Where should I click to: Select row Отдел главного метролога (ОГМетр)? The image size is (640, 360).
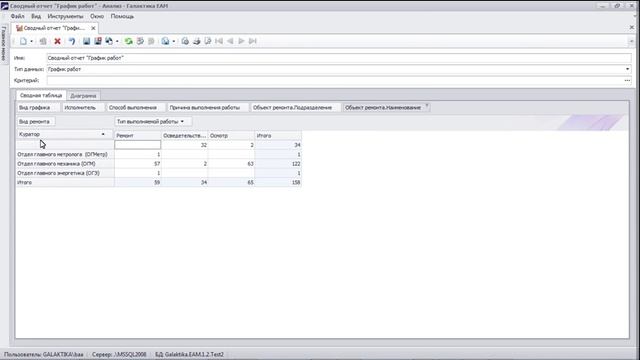[65, 154]
